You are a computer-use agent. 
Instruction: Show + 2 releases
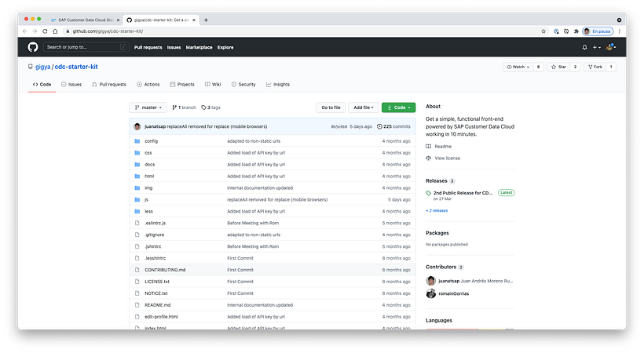click(x=437, y=210)
